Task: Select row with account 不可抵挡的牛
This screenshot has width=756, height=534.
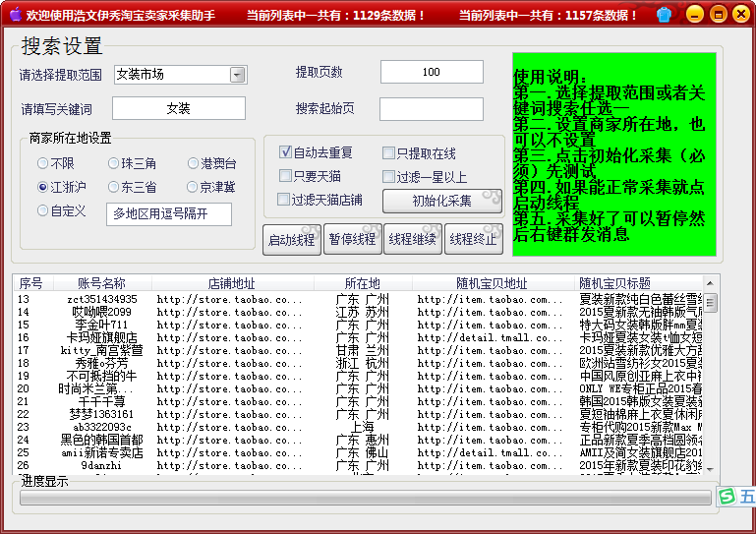Action: [359, 377]
